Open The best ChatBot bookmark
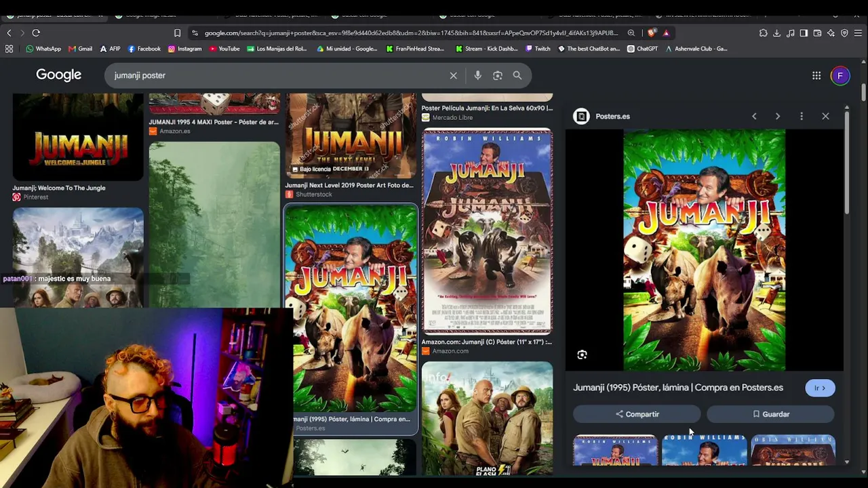Screen dimensions: 868x488 589,49
